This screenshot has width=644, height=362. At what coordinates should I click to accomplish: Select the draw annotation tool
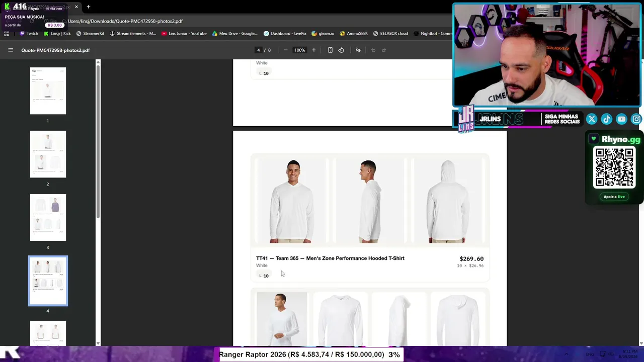coord(358,50)
